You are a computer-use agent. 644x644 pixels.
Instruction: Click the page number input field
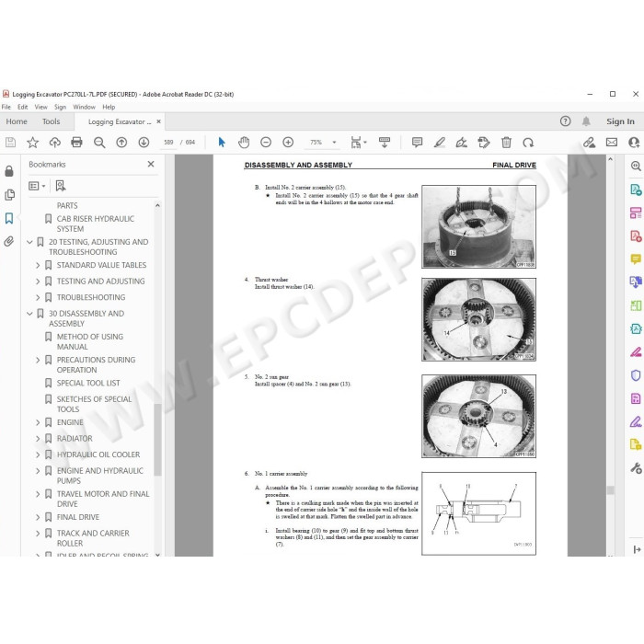pos(168,143)
